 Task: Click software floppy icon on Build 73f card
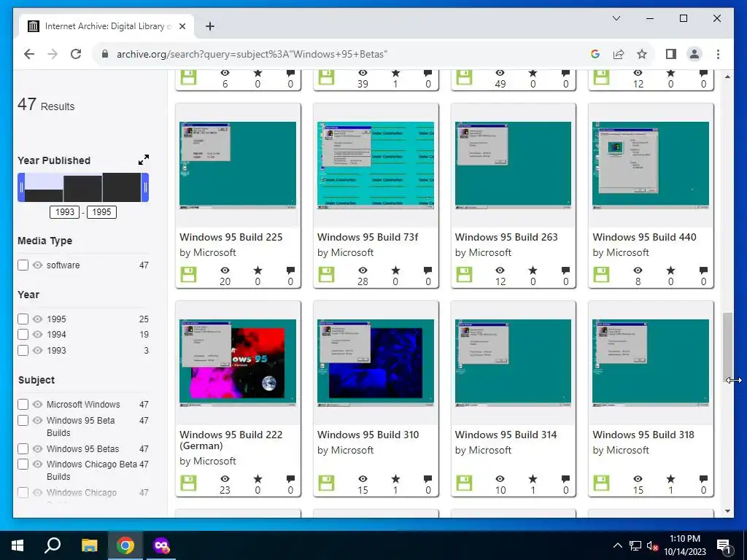pos(326,274)
